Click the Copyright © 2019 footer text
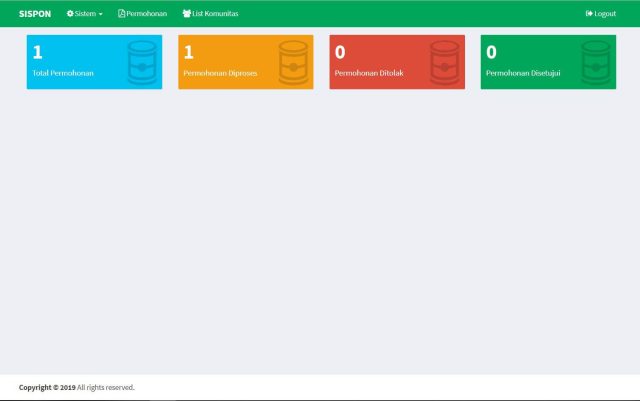Screen dimensions: 640x401 (47, 387)
